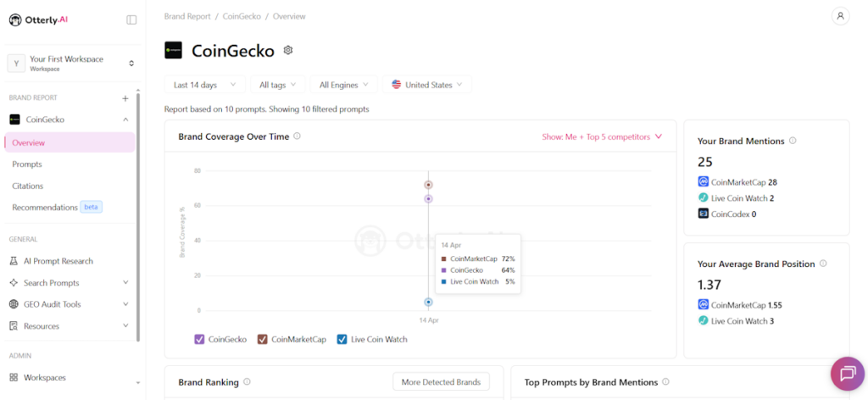Click the More Detected Brands button
Viewport: 868px width, 400px height.
441,381
